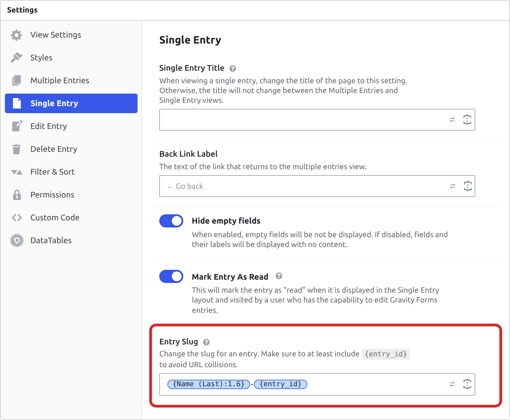510x420 pixels.
Task: Click the Permissions lock icon
Action: (17, 195)
